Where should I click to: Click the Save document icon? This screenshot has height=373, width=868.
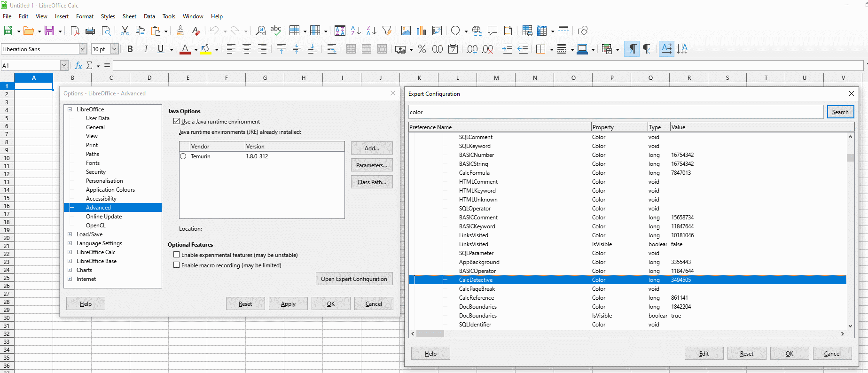pos(49,31)
